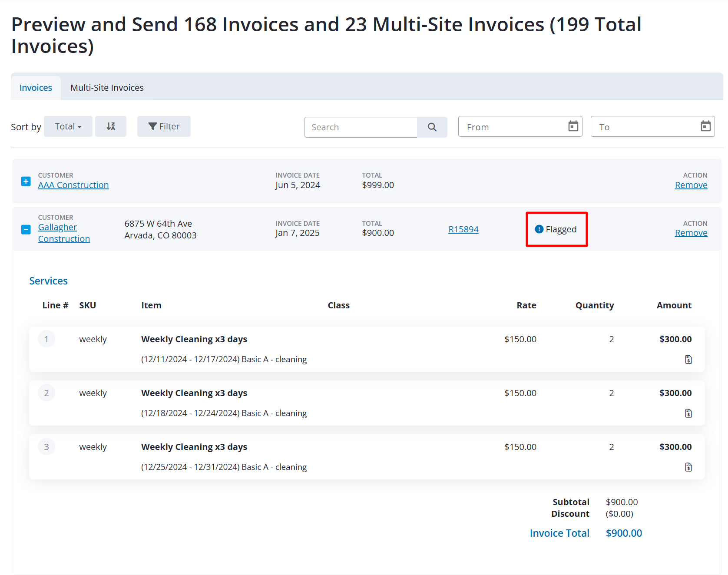
Task: Collapse the Gallagher Construction invoice row
Action: tap(26, 229)
